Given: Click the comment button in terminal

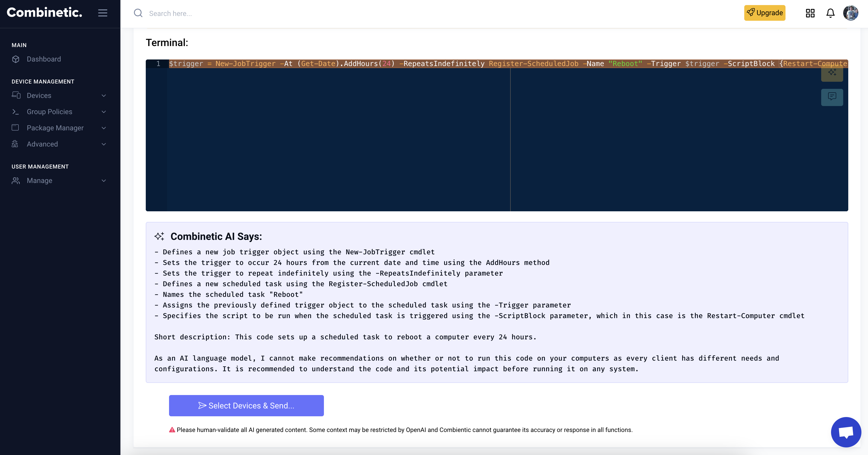Looking at the screenshot, I should pyautogui.click(x=832, y=97).
